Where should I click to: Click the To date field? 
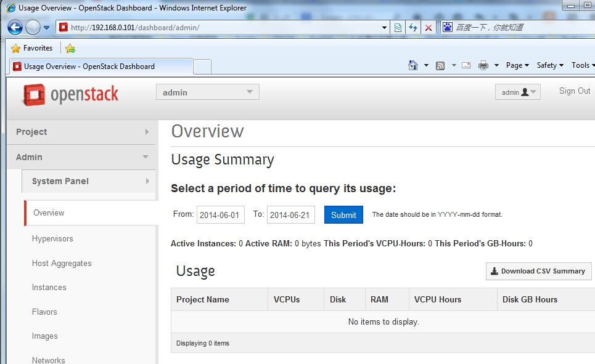point(290,214)
